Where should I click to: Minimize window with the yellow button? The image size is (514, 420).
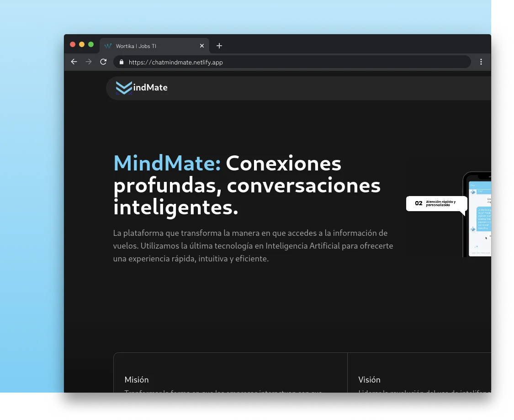82,44
